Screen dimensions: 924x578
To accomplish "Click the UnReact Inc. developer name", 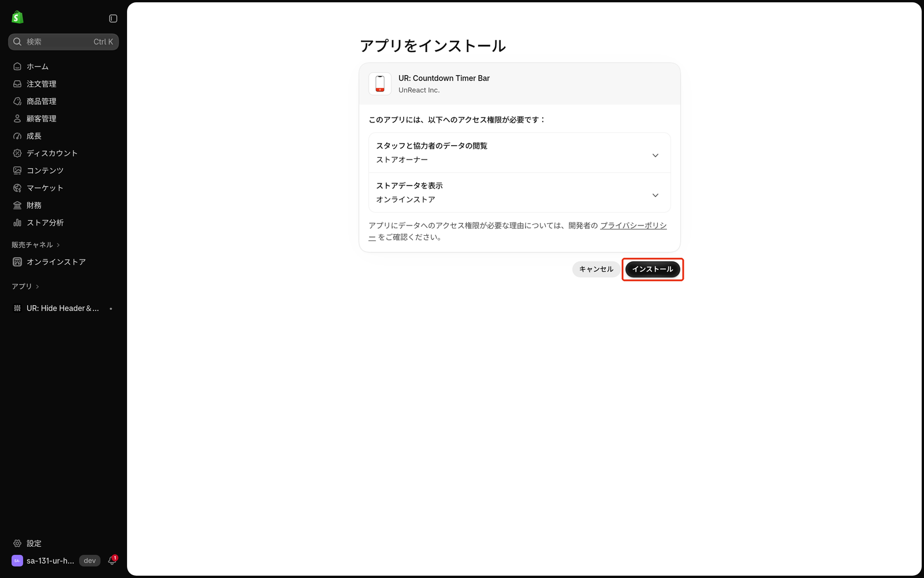I will (x=419, y=90).
